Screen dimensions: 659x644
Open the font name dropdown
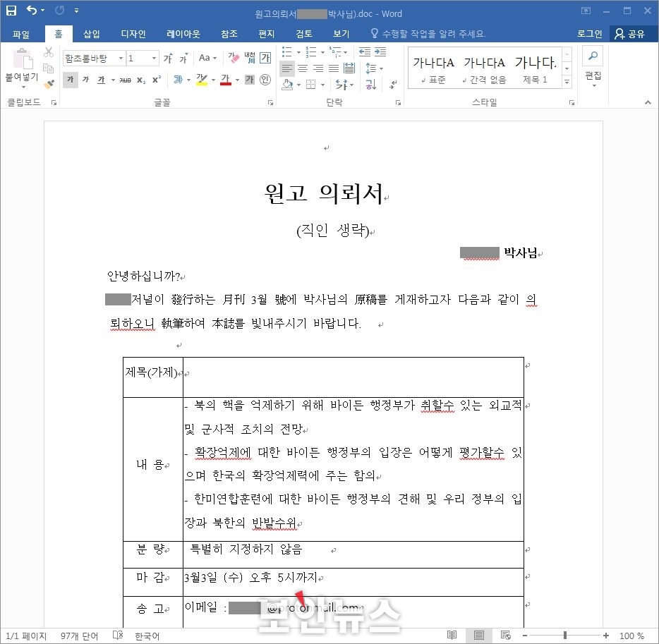point(121,58)
